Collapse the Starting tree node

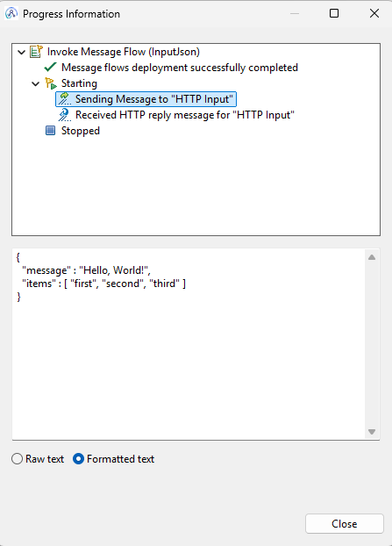(35, 83)
